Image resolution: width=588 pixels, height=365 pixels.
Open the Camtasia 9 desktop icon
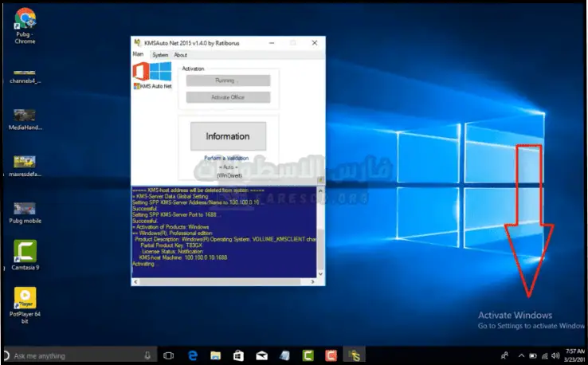25,253
